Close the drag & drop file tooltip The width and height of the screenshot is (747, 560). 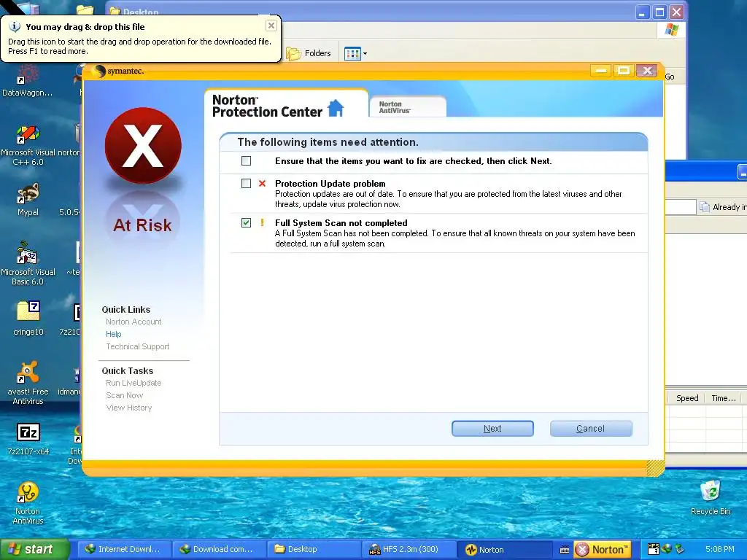(271, 26)
